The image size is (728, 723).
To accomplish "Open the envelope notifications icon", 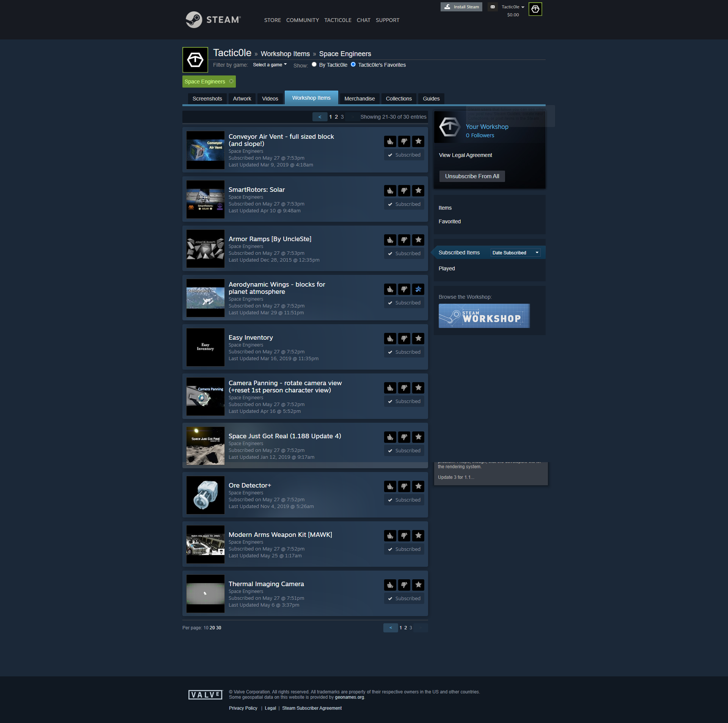I will 493,7.
